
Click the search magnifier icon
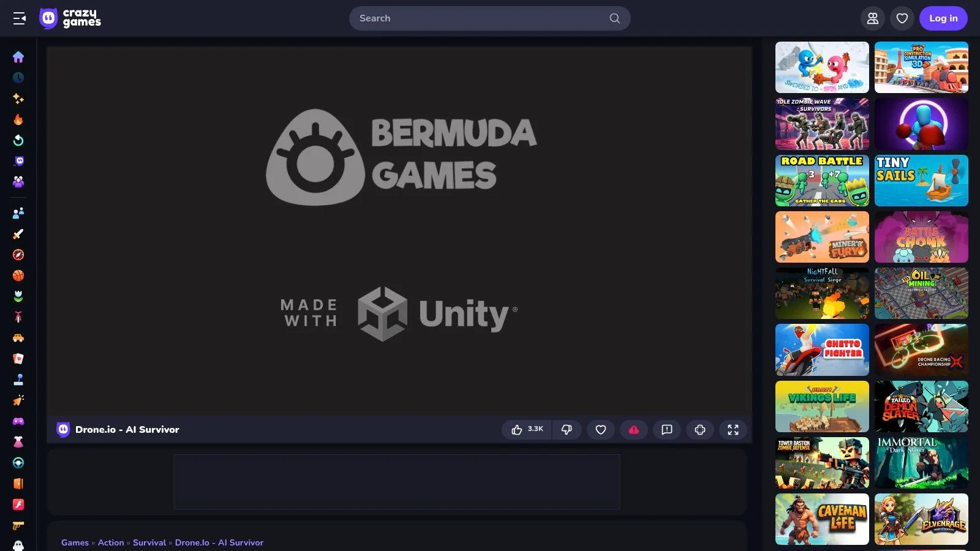click(x=615, y=18)
